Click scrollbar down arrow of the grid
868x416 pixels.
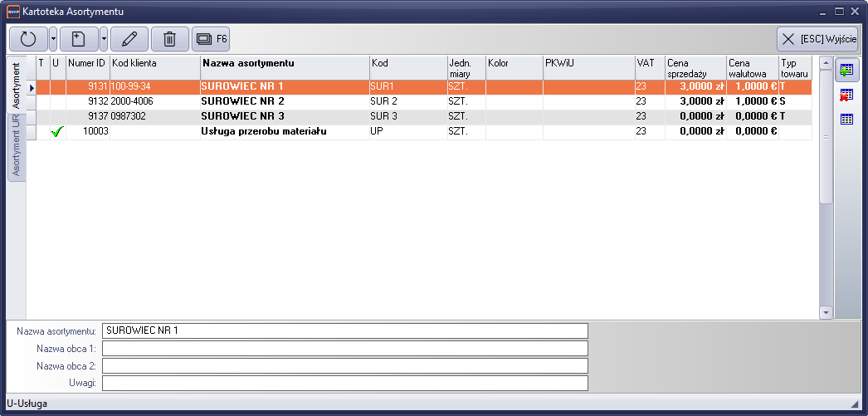pyautogui.click(x=826, y=312)
